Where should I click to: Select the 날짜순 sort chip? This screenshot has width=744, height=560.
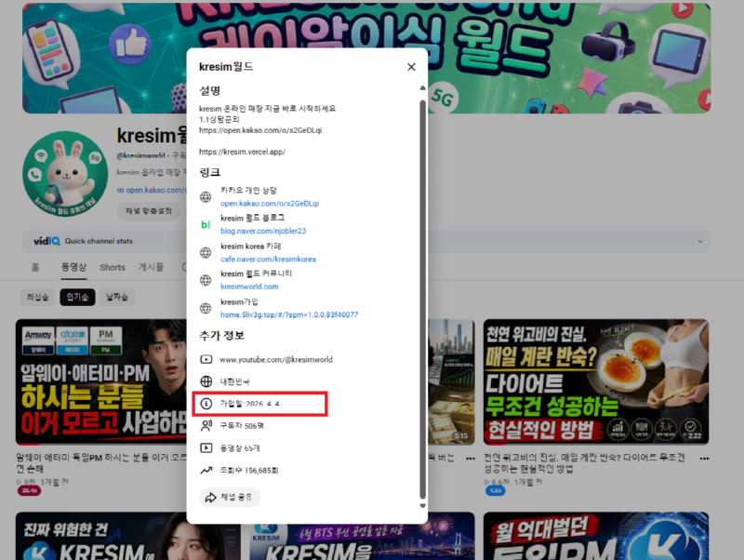pos(117,297)
